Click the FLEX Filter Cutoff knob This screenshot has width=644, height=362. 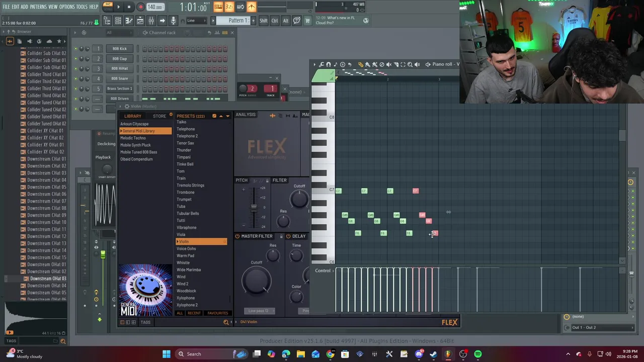[x=299, y=200]
